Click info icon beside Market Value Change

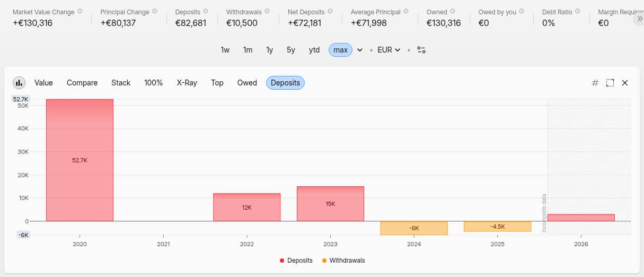tap(80, 11)
